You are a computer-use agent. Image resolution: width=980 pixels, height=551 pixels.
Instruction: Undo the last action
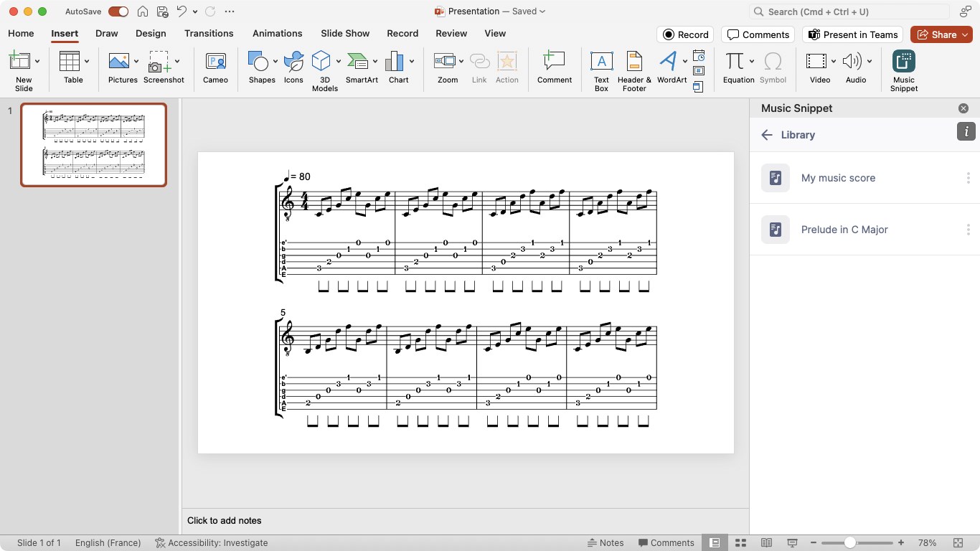182,11
